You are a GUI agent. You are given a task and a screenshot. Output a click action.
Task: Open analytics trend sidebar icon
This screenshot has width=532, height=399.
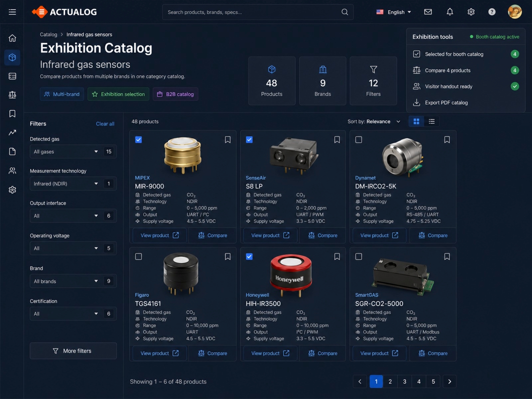tap(12, 133)
